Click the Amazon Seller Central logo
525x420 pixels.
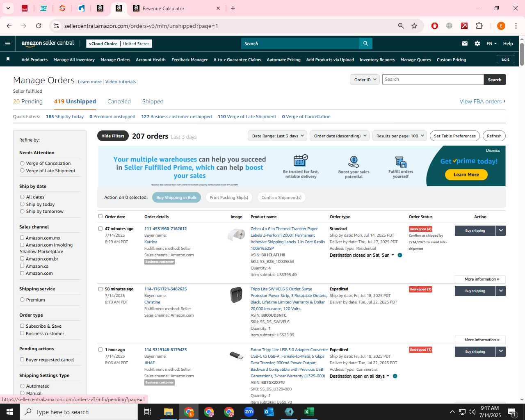(x=48, y=43)
